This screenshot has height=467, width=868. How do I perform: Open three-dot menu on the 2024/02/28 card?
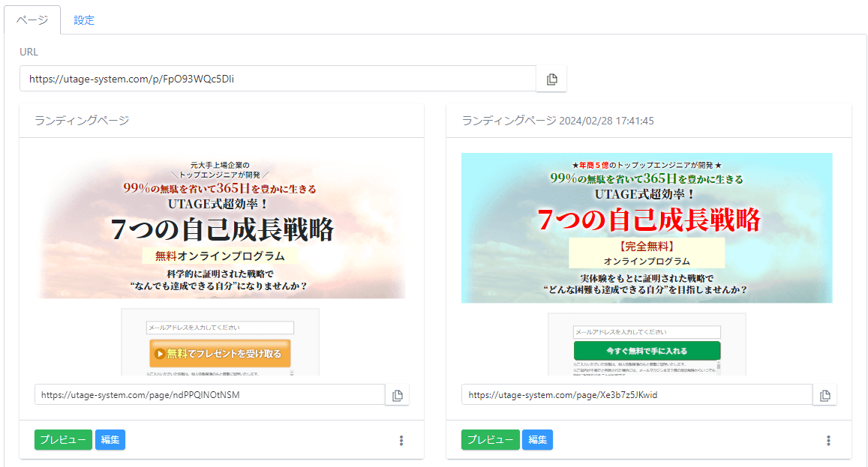[828, 441]
